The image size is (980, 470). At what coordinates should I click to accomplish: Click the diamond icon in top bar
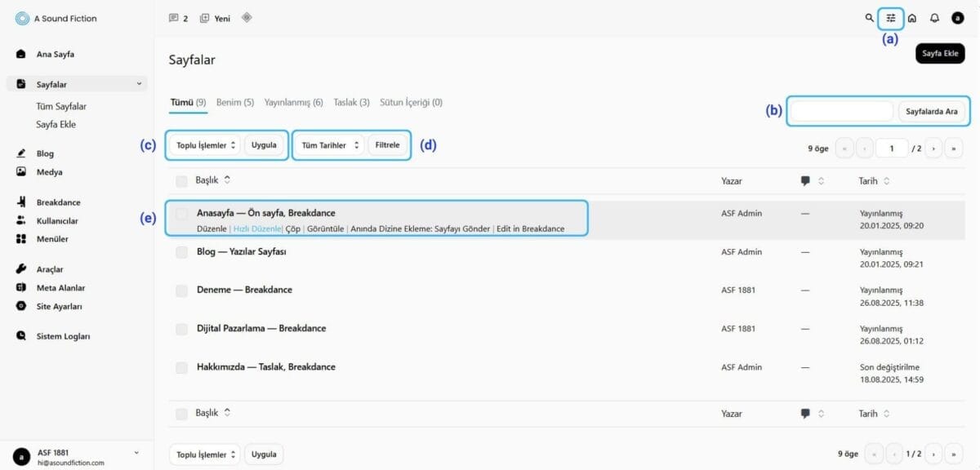tap(247, 17)
